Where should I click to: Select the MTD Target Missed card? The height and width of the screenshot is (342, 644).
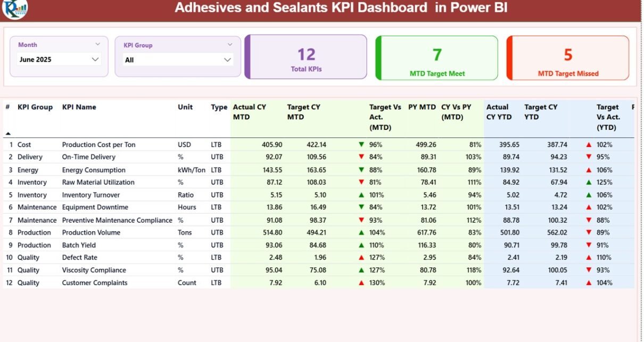(568, 59)
